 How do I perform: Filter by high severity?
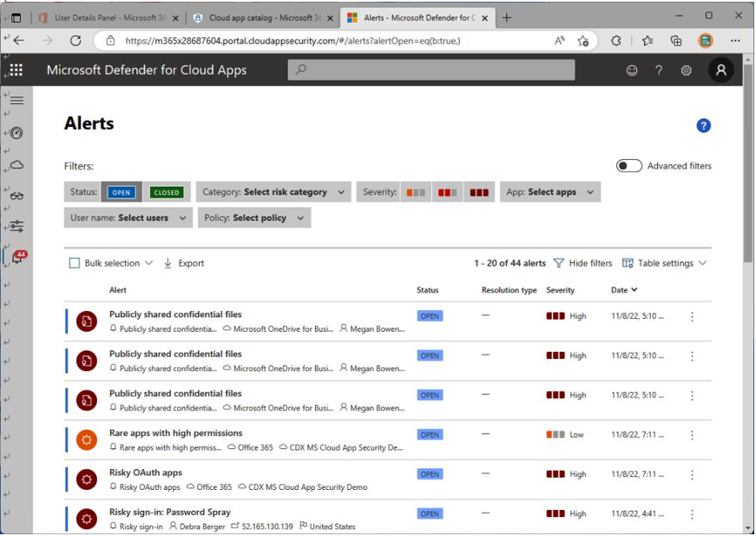(479, 192)
